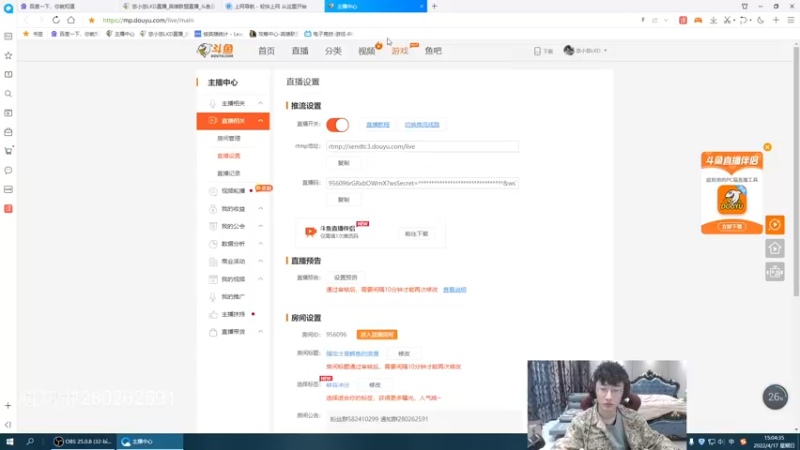Open 我的推广 in the sidebar
This screenshot has width=800, height=450.
click(x=233, y=296)
